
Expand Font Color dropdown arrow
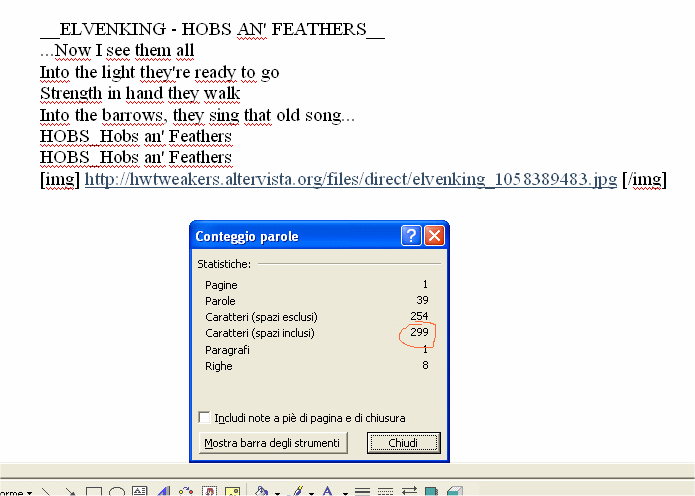pos(345,493)
